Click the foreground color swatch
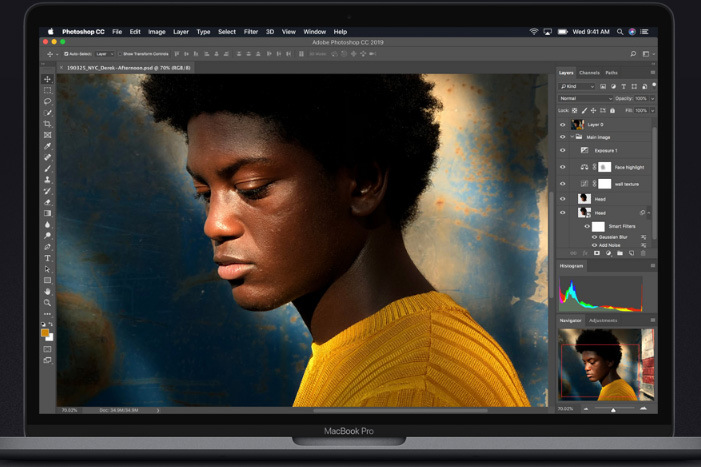 (45, 330)
